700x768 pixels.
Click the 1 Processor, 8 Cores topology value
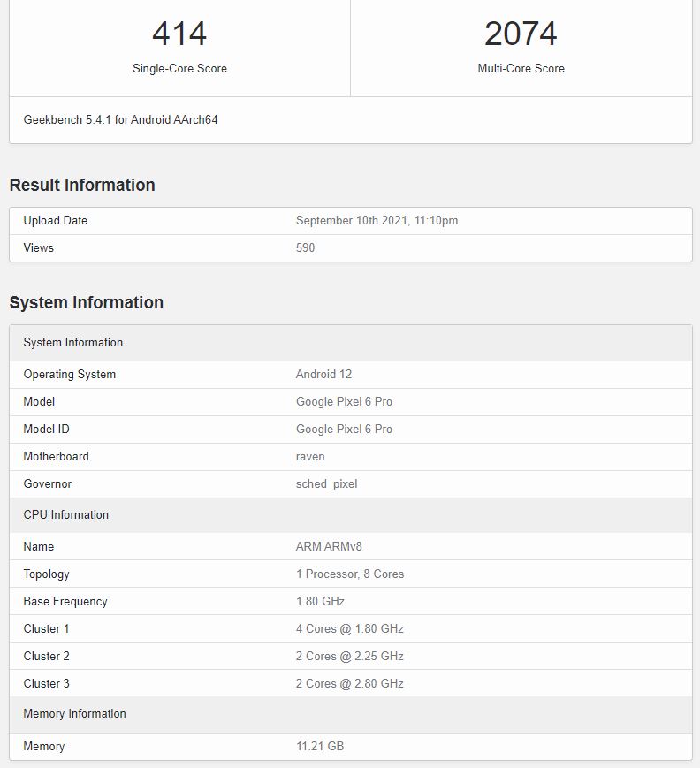pos(349,574)
